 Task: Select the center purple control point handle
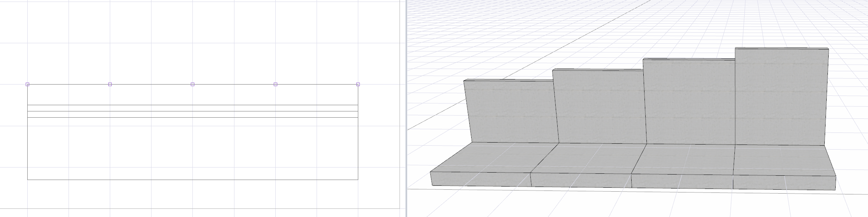tap(192, 84)
